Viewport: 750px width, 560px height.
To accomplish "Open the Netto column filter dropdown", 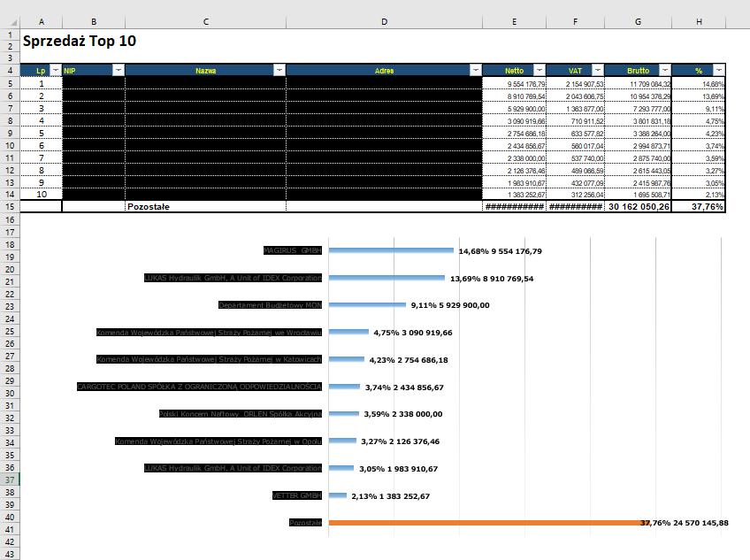I will coord(540,71).
